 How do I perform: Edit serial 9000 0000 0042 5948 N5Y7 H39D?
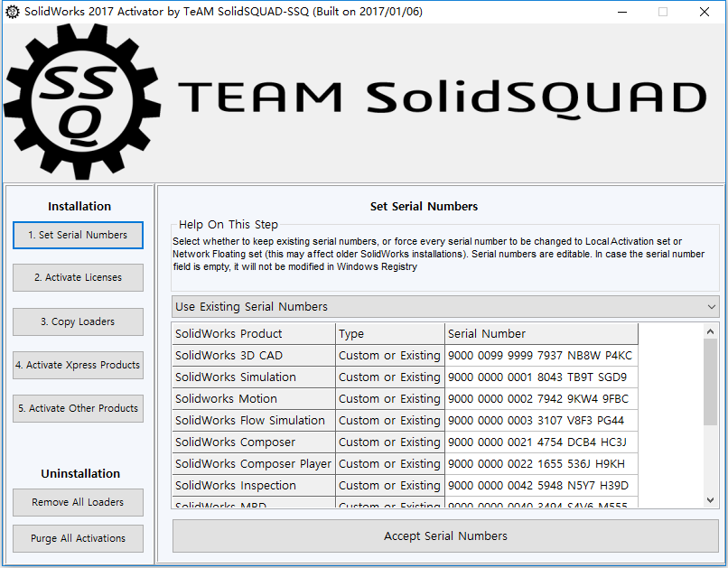(541, 486)
